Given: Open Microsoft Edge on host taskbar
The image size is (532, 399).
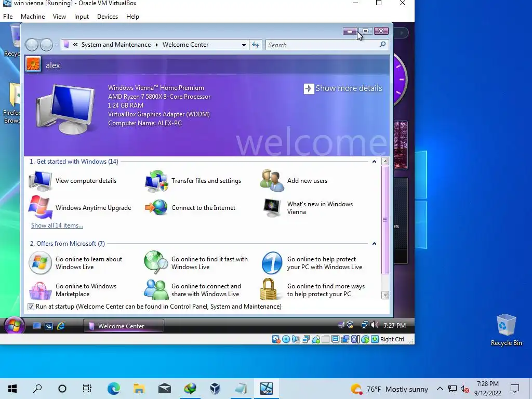Looking at the screenshot, I should (114, 389).
